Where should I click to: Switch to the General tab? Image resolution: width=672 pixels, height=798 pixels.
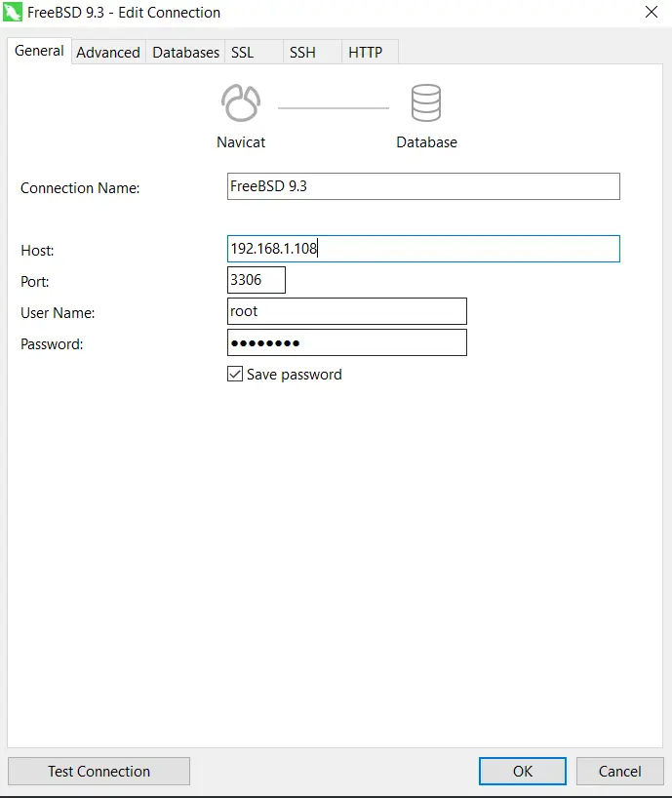click(40, 51)
